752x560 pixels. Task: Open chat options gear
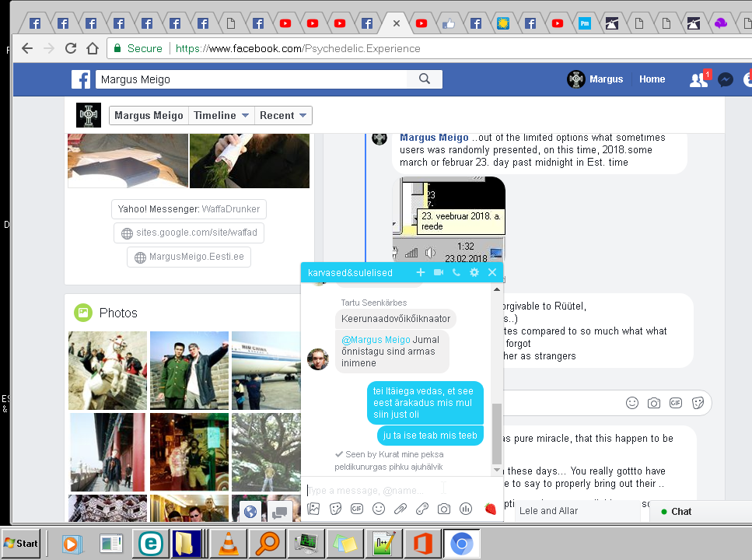[474, 272]
